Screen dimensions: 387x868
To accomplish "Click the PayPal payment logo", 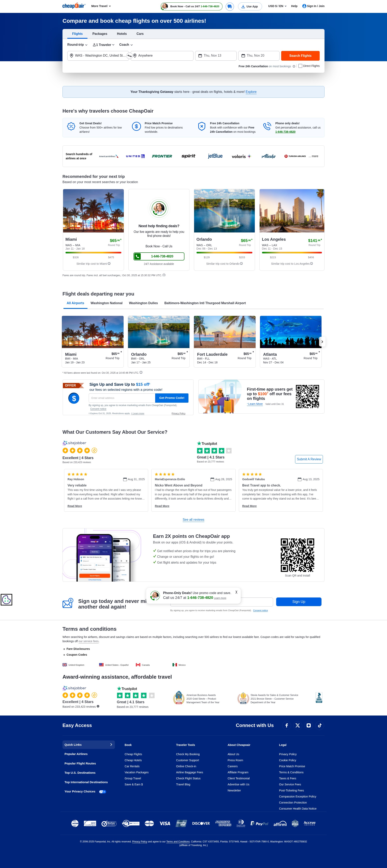I will pos(259,823).
